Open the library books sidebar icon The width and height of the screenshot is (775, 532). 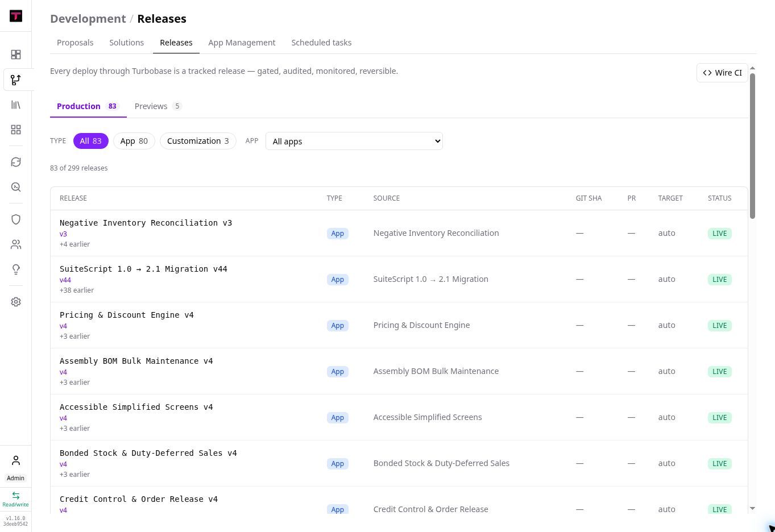click(x=16, y=105)
